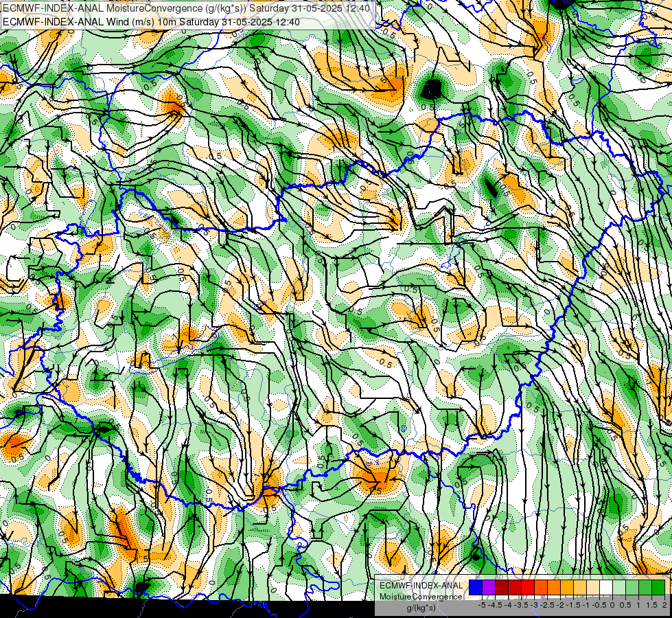
Task: Click the '-1.5' tick label on the legend
Action: tap(573, 605)
